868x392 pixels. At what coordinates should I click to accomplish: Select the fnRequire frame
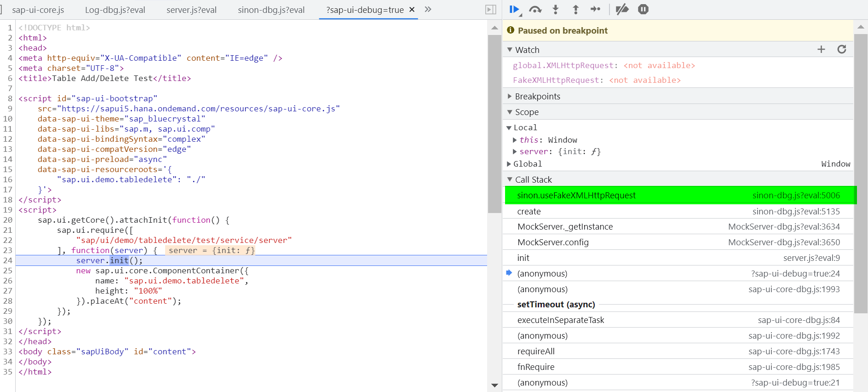[x=678, y=367]
